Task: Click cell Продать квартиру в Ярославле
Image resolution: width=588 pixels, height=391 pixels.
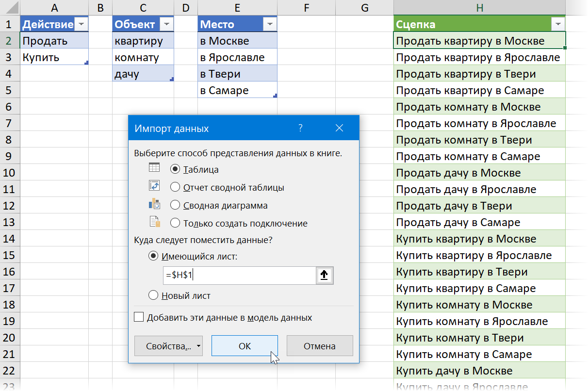Action: [x=479, y=57]
